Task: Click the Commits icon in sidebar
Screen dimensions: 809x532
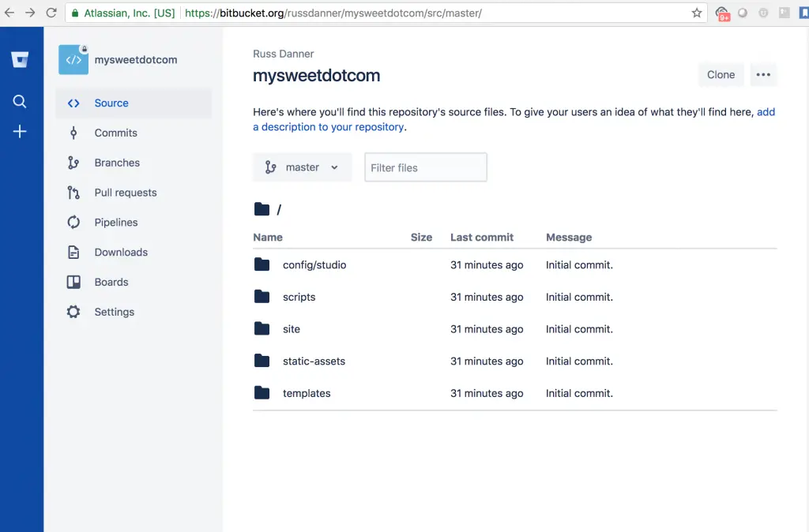Action: [73, 133]
